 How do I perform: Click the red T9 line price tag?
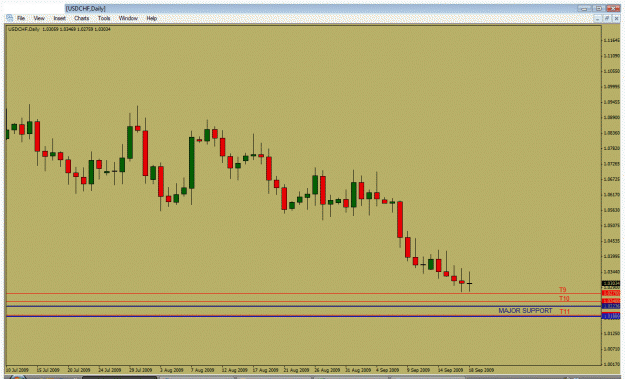coord(611,294)
